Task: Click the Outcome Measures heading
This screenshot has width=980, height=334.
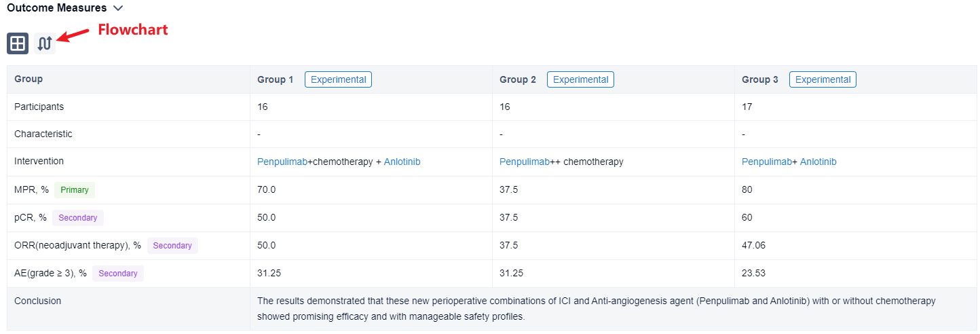Action: (x=56, y=8)
